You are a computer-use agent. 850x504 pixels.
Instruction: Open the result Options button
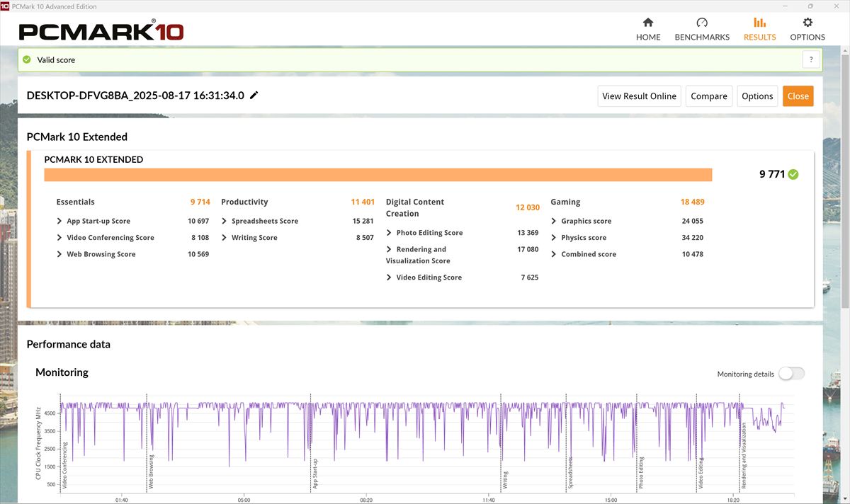pyautogui.click(x=757, y=96)
